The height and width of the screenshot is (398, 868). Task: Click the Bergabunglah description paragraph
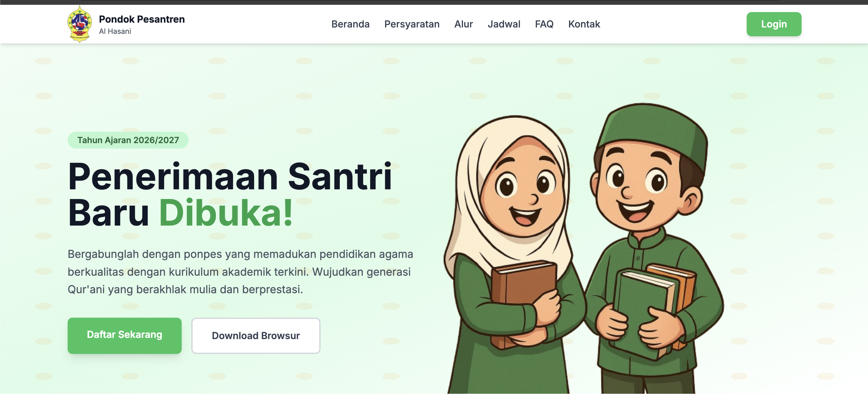tap(240, 271)
